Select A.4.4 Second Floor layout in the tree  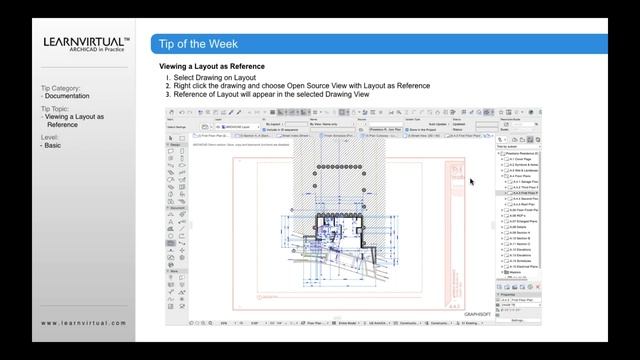point(522,198)
